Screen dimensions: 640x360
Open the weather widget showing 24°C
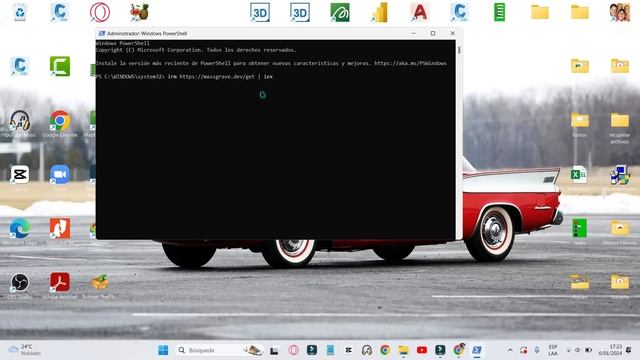point(24,350)
